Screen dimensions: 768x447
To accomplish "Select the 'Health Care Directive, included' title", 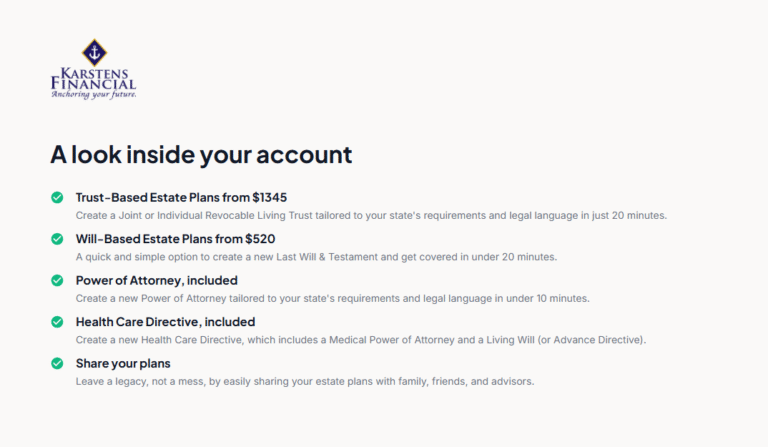I will [x=165, y=322].
